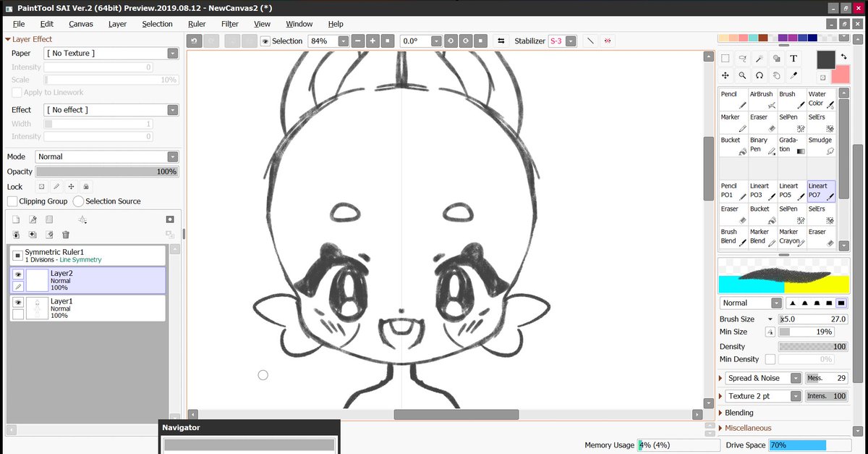
Task: Create a new layer
Action: point(16,219)
